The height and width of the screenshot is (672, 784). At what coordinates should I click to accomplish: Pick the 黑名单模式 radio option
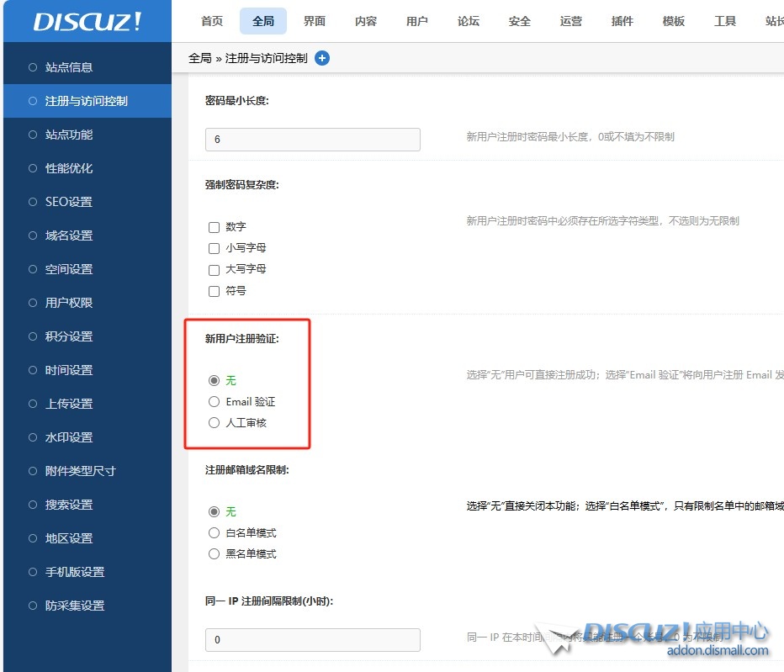tap(214, 554)
